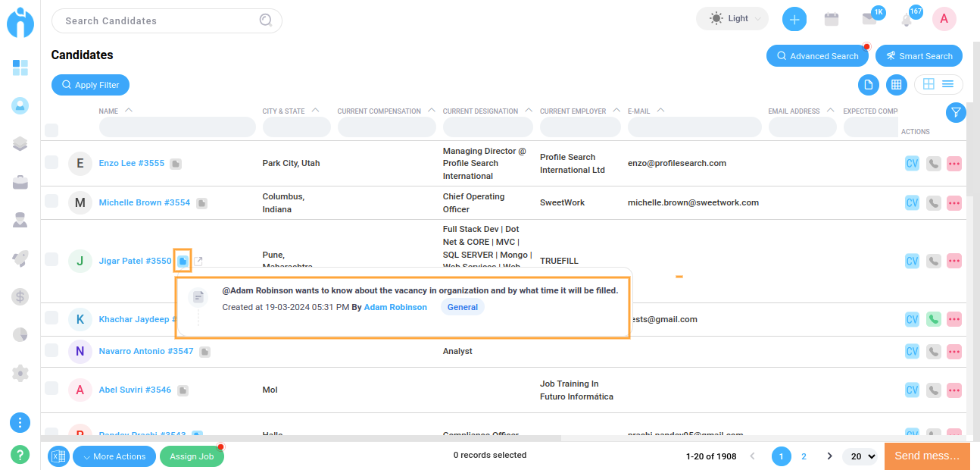Expand the More Actions menu
This screenshot has height=470, width=980.
[114, 456]
